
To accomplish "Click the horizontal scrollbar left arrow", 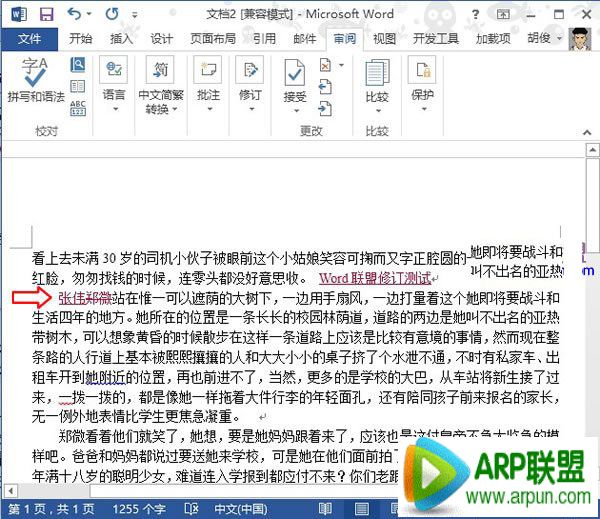I will click(x=10, y=490).
